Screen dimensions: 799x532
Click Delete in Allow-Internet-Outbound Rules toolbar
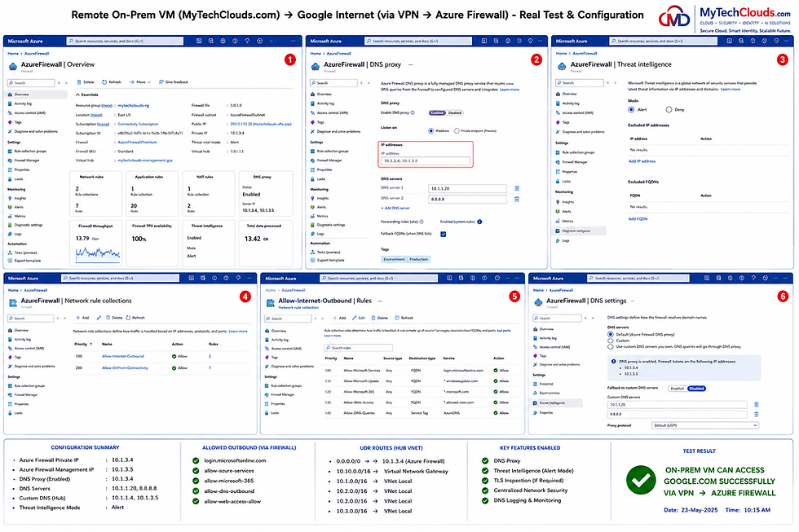pos(380,318)
